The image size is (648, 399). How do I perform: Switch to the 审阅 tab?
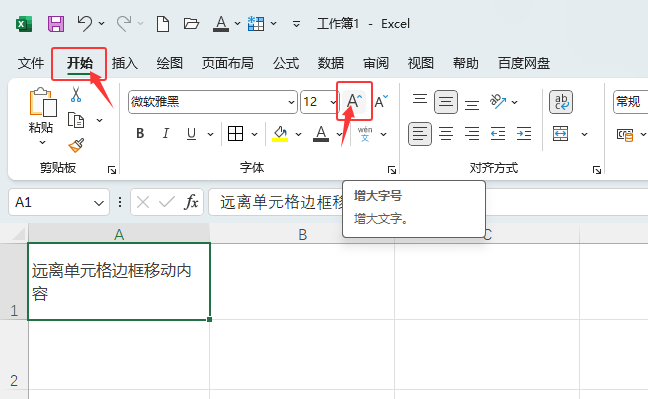(x=376, y=63)
